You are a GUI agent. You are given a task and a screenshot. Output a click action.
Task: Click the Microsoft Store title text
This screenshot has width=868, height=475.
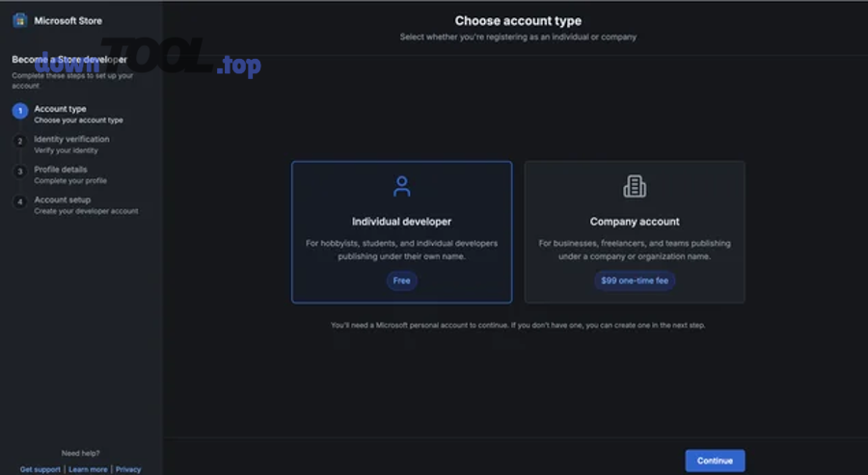point(68,21)
